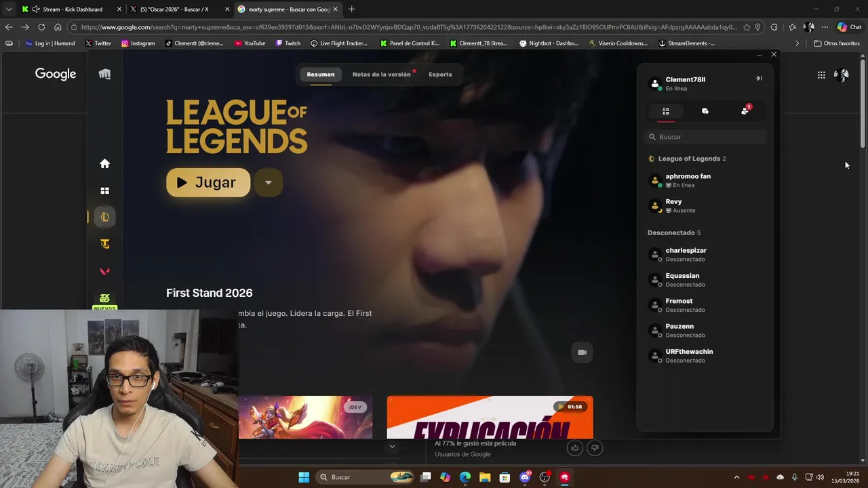Open tab search dropdown in browser
The height and width of the screenshot is (488, 868).
point(9,9)
